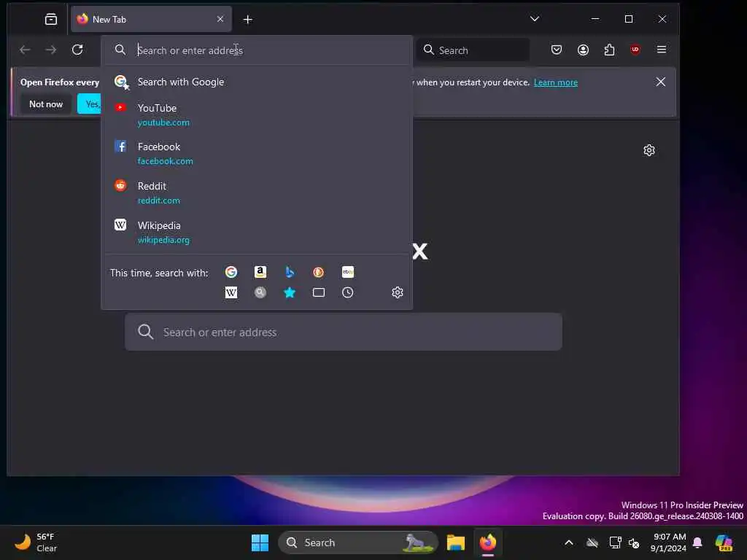Select the New Tab browser tab
This screenshot has height=560, width=747.
click(x=151, y=20)
